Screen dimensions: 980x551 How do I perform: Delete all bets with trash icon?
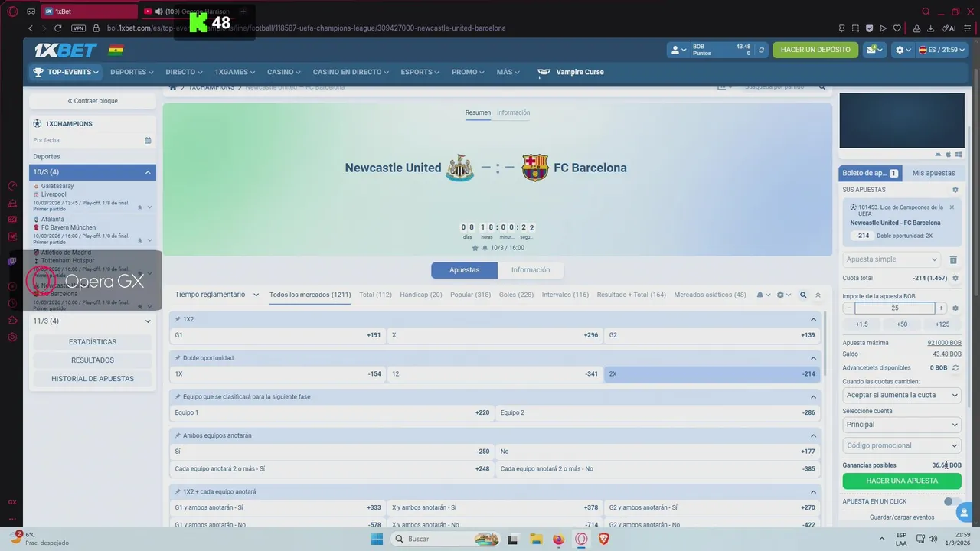(x=953, y=259)
